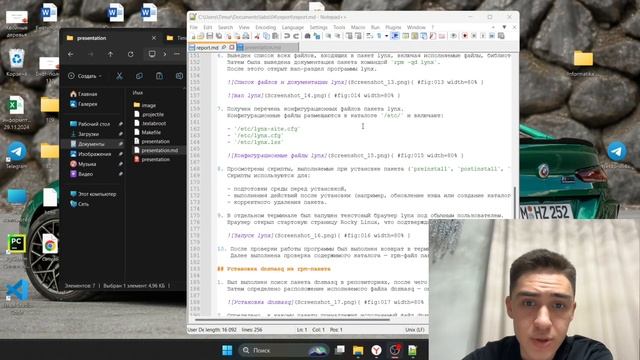The image size is (640, 360).
Task: Redo the edit in Notepad++ toolbar
Action: (x=296, y=36)
